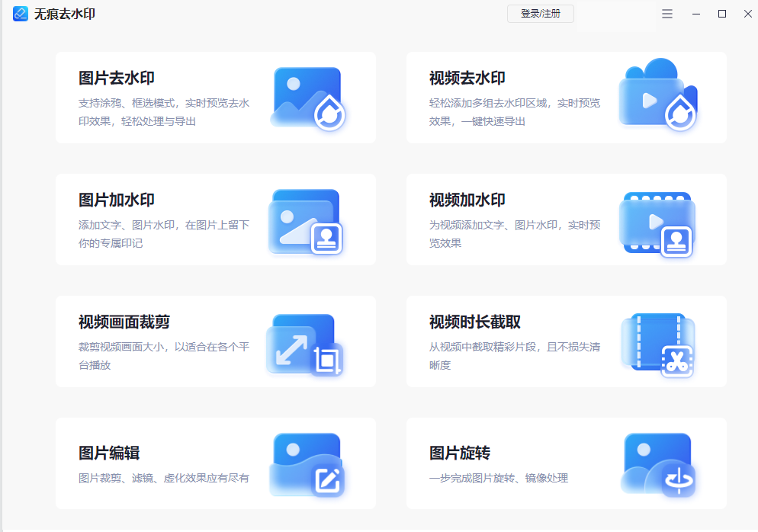Open the 图片旋转 description text
This screenshot has height=532, width=758.
[x=499, y=478]
